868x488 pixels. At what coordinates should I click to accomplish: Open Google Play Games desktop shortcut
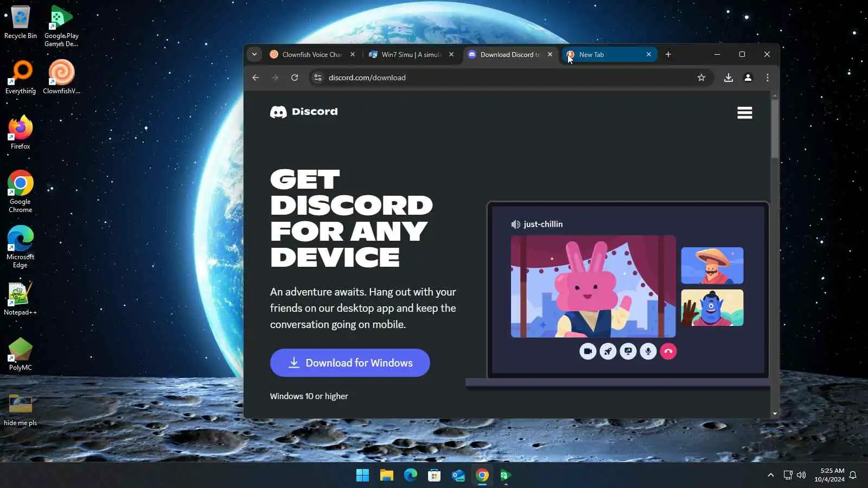[x=61, y=26]
